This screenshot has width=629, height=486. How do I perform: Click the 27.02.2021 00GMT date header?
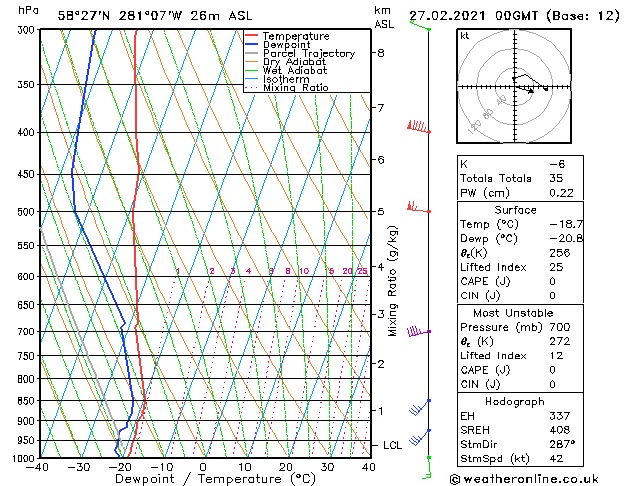click(473, 16)
